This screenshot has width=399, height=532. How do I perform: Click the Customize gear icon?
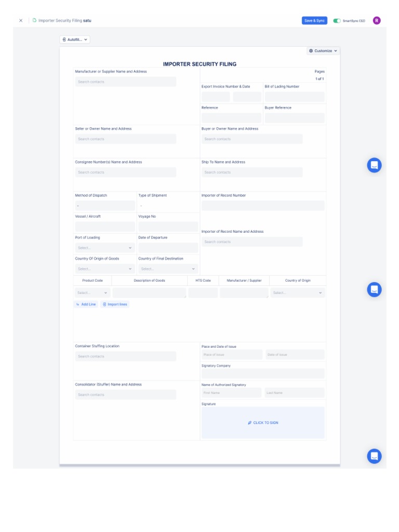(x=311, y=50)
